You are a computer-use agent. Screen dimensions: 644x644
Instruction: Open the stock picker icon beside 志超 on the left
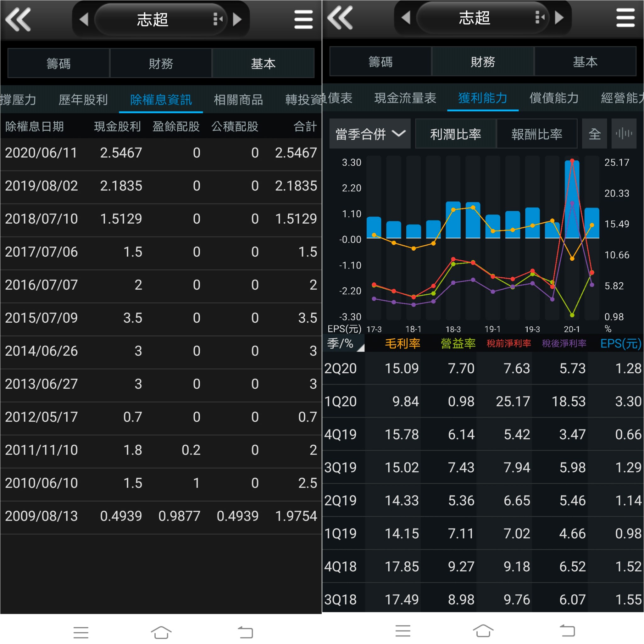(x=218, y=19)
